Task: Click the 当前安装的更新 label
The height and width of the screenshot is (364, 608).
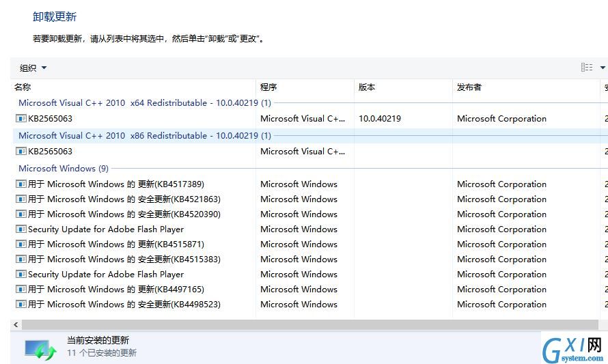Action: click(98, 340)
